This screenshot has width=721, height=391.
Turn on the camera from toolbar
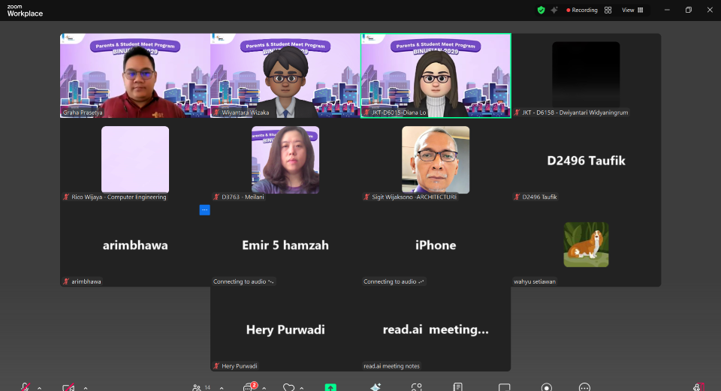pyautogui.click(x=69, y=387)
